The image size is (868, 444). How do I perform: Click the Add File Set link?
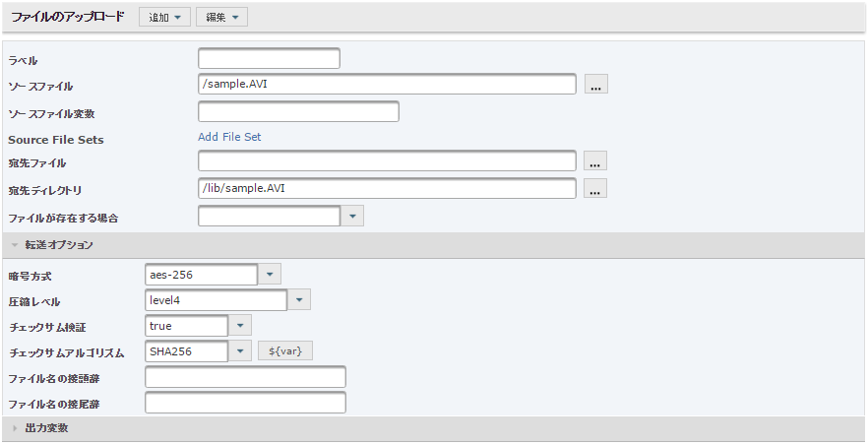click(x=229, y=137)
